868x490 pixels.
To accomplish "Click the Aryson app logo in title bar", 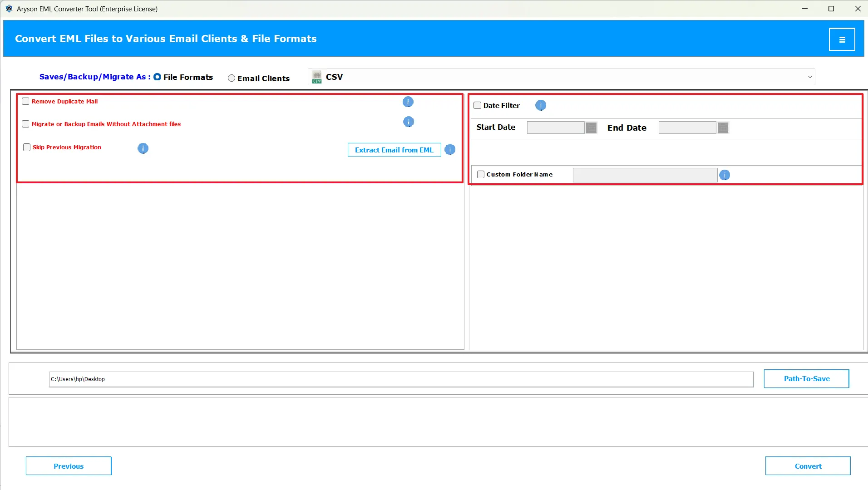I will pyautogui.click(x=9, y=9).
